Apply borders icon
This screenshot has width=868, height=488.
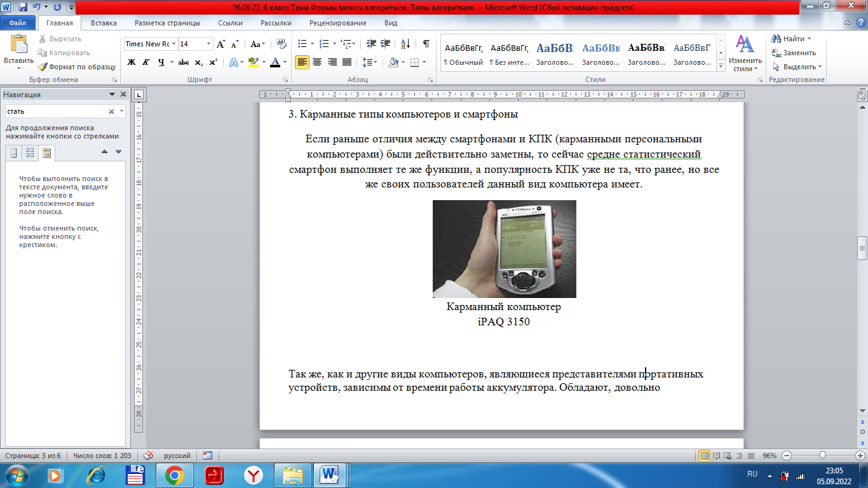tap(414, 62)
